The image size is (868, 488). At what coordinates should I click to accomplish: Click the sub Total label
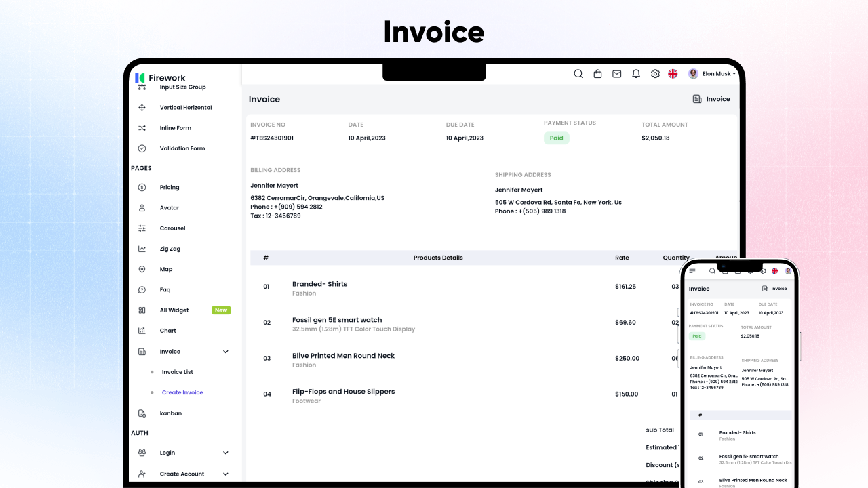coord(660,430)
